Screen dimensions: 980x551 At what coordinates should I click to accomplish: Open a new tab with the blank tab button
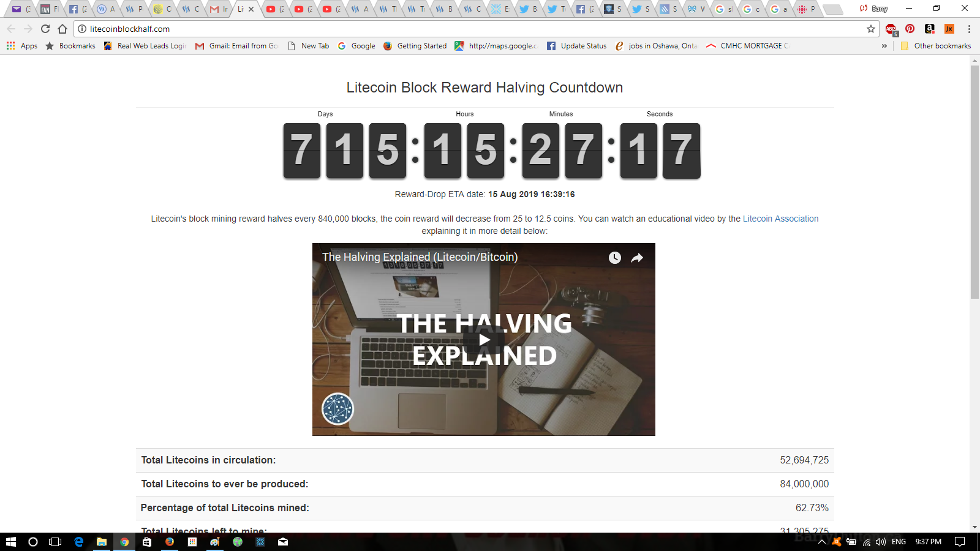(832, 9)
